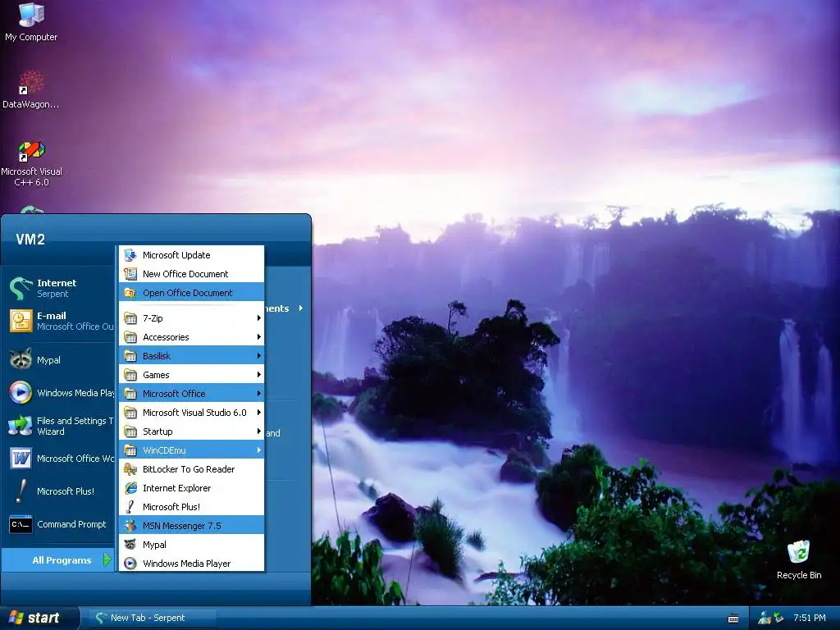
Task: Click the keyboard icon in the taskbar
Action: click(733, 619)
